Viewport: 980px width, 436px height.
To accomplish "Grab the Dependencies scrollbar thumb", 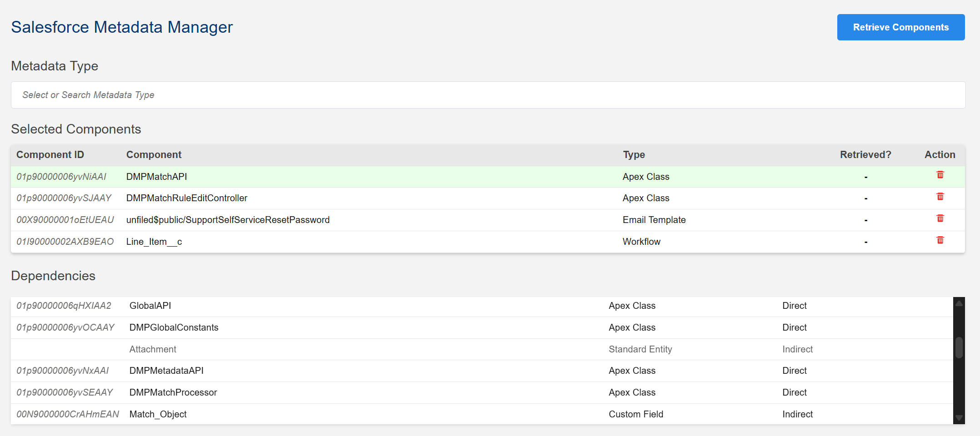I will [959, 347].
